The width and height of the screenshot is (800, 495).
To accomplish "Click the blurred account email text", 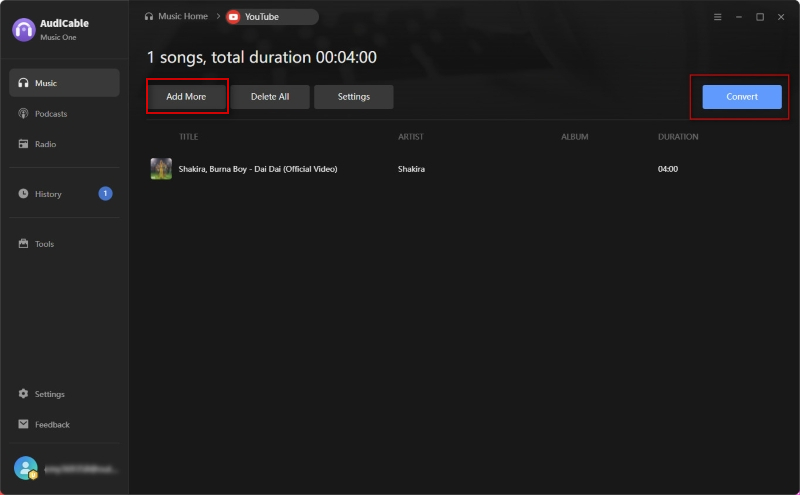I will coord(81,469).
